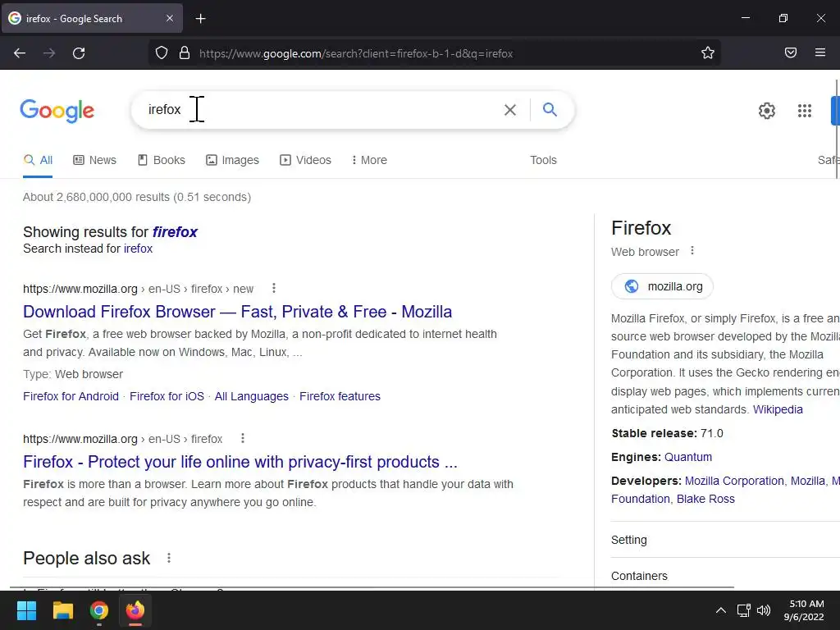Open 'All Languages' sitelink
This screenshot has height=630, width=840.
pos(251,396)
